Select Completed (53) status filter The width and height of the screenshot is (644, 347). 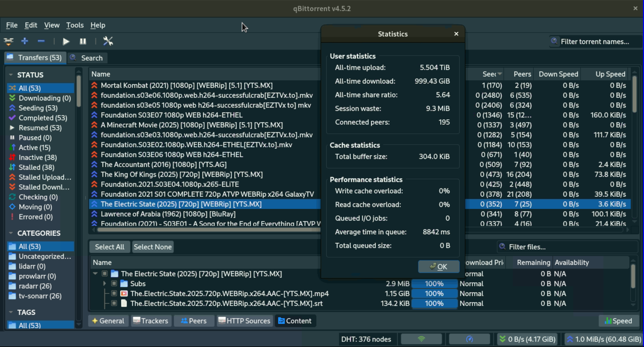tap(40, 118)
